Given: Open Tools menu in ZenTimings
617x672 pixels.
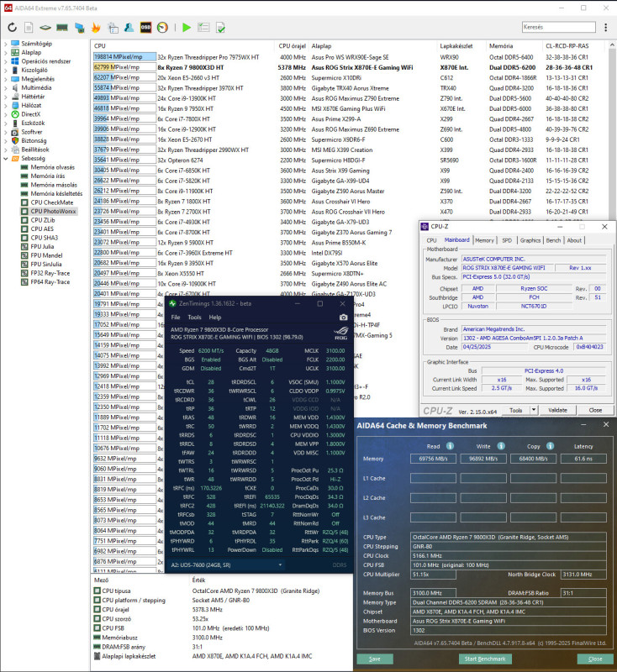Looking at the screenshot, I should coord(194,318).
